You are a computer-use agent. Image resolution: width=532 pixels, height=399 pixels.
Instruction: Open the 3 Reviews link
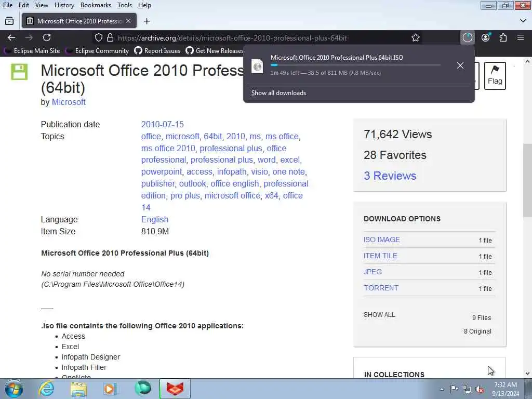click(390, 176)
